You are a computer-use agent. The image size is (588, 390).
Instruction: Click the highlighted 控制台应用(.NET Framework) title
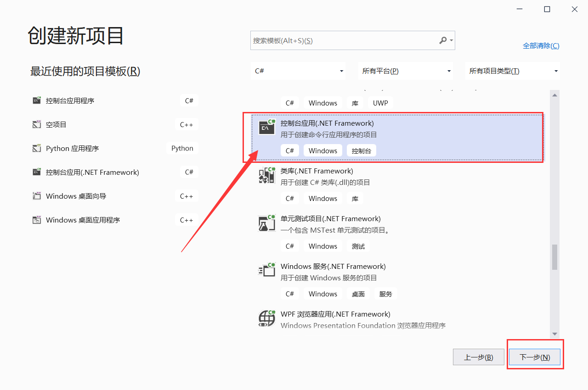[x=327, y=123]
